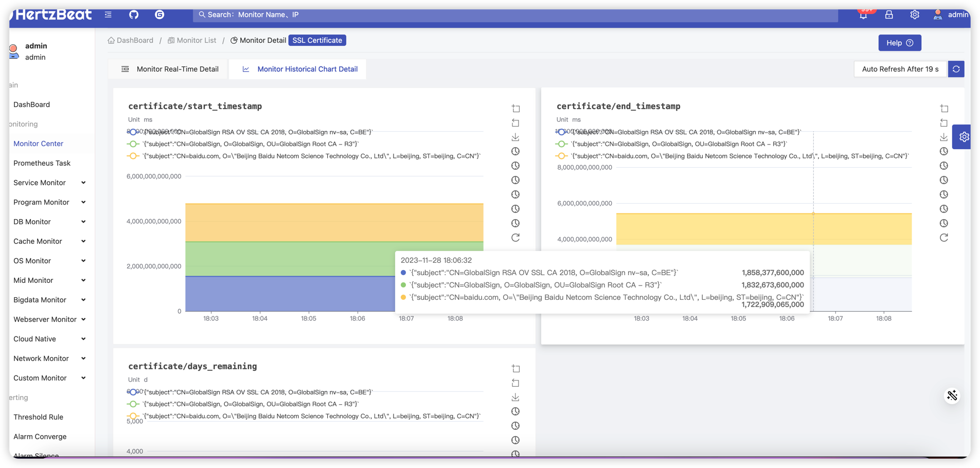Refresh the start_timestamp chart data
The image size is (980, 468).
coord(515,238)
